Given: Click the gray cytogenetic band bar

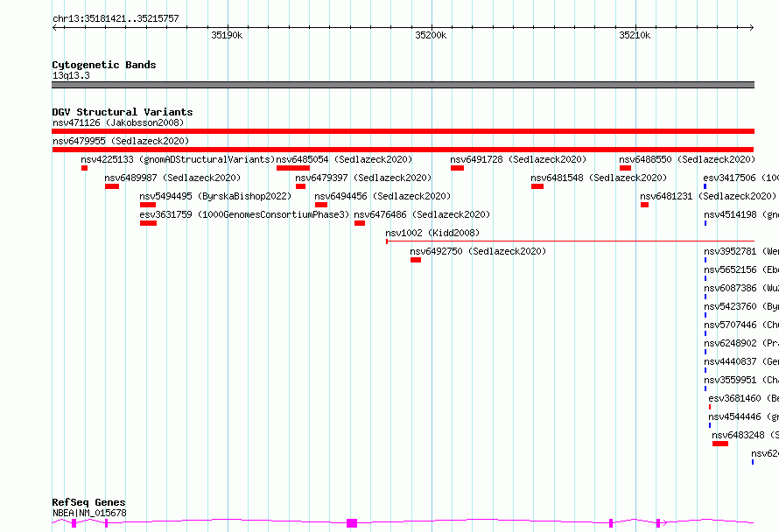Looking at the screenshot, I should [403, 85].
